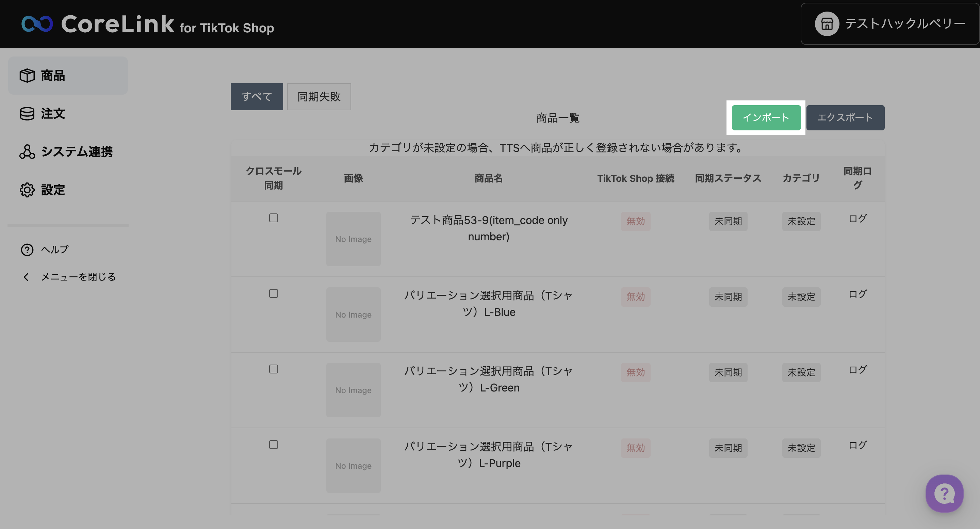980x529 pixels.
Task: Click the No Image thumbnail for L-Blue
Action: point(353,314)
